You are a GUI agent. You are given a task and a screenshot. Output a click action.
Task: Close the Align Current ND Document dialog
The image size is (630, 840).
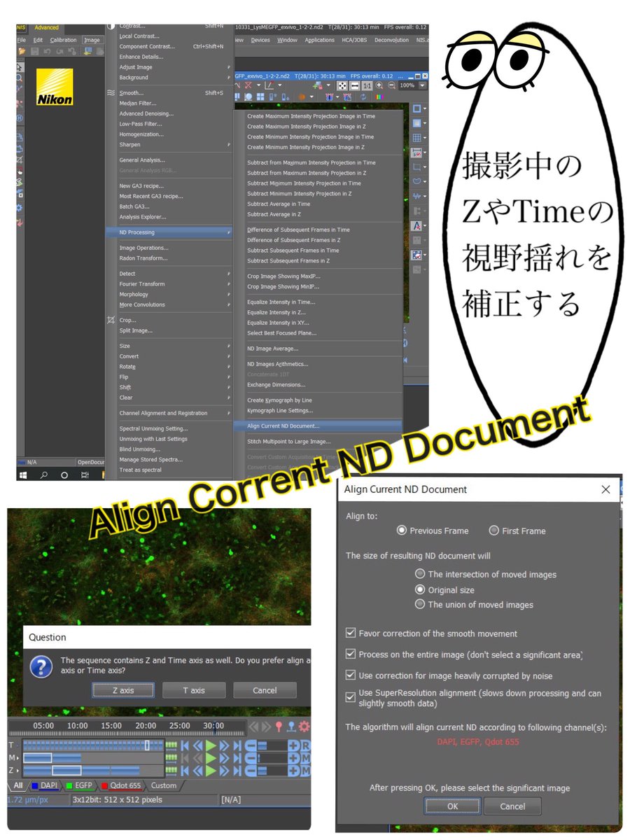click(606, 489)
